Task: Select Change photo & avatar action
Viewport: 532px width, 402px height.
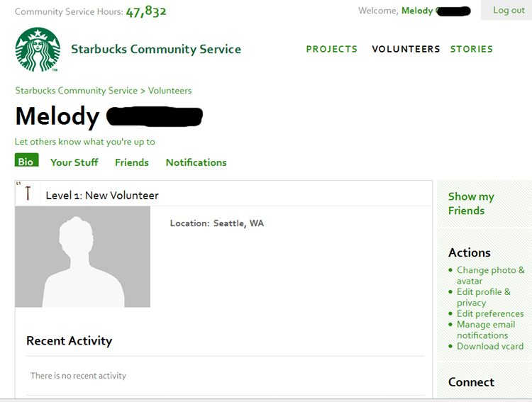Action: coord(490,275)
